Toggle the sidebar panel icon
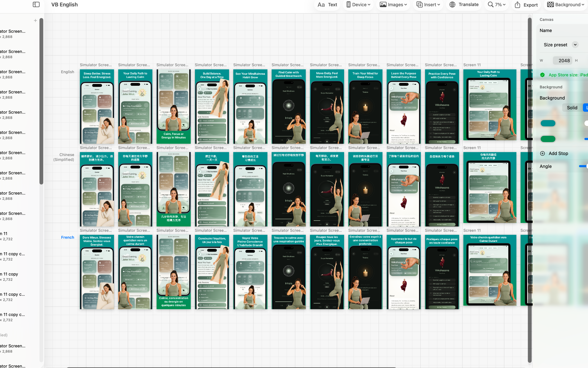The height and width of the screenshot is (368, 588). (x=36, y=4)
